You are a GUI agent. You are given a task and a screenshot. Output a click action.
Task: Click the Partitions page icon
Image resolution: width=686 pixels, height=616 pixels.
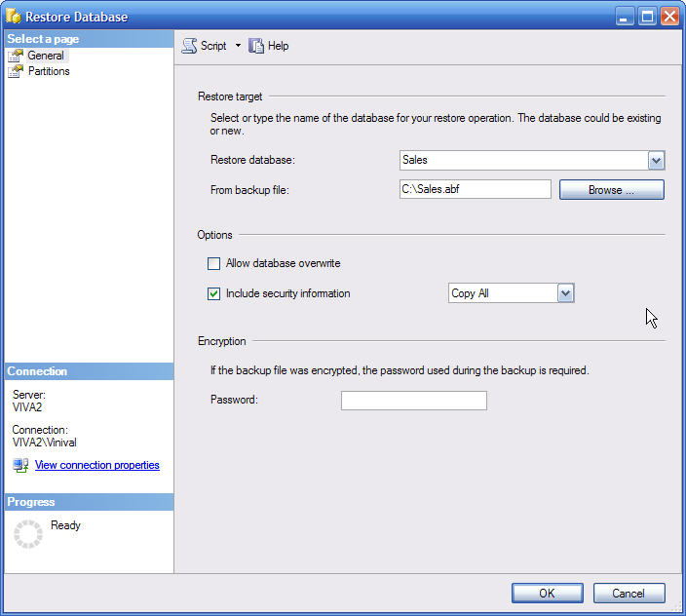16,71
